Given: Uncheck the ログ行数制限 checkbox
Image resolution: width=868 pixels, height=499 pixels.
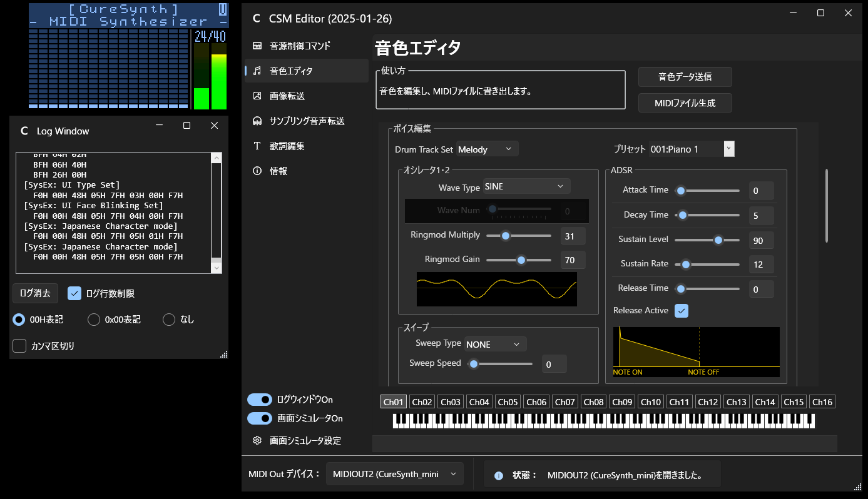Looking at the screenshot, I should 74,293.
